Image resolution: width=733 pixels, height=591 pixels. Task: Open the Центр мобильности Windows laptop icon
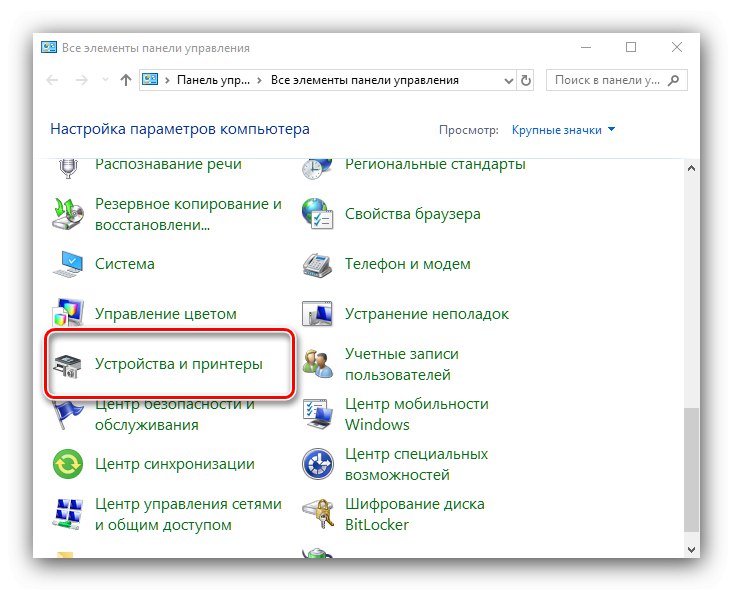pos(317,414)
